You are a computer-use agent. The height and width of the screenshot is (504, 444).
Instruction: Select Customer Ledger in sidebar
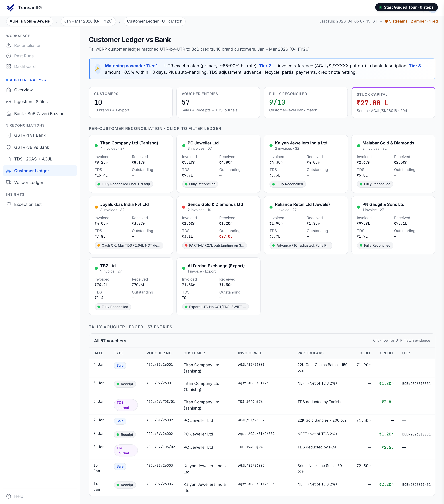[x=40, y=171]
